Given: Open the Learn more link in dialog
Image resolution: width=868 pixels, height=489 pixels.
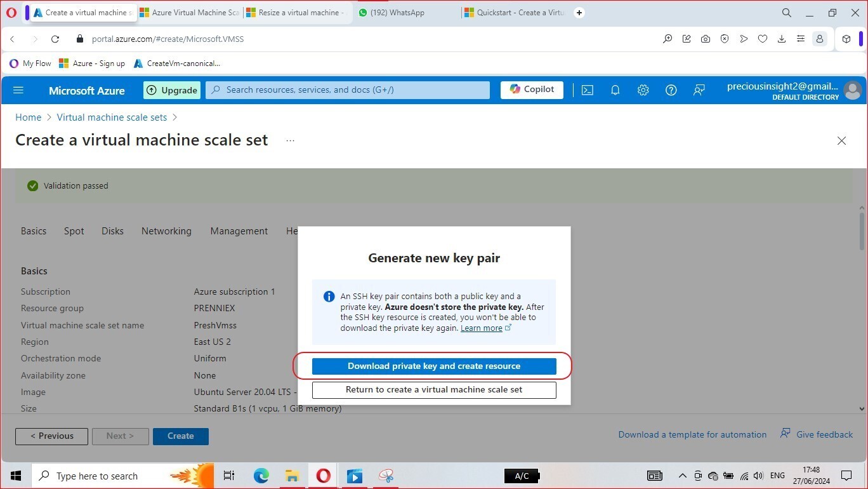Looking at the screenshot, I should [x=482, y=328].
